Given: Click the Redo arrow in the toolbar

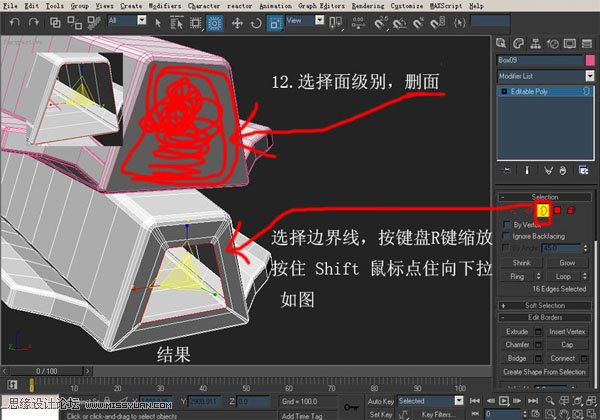Looking at the screenshot, I should 34,23.
